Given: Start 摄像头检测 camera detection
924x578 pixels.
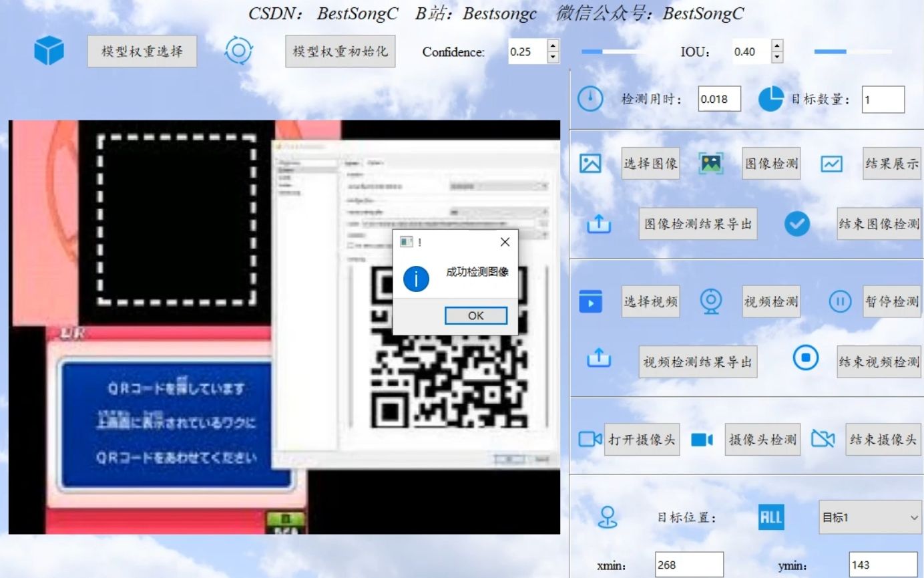Looking at the screenshot, I should [x=762, y=439].
